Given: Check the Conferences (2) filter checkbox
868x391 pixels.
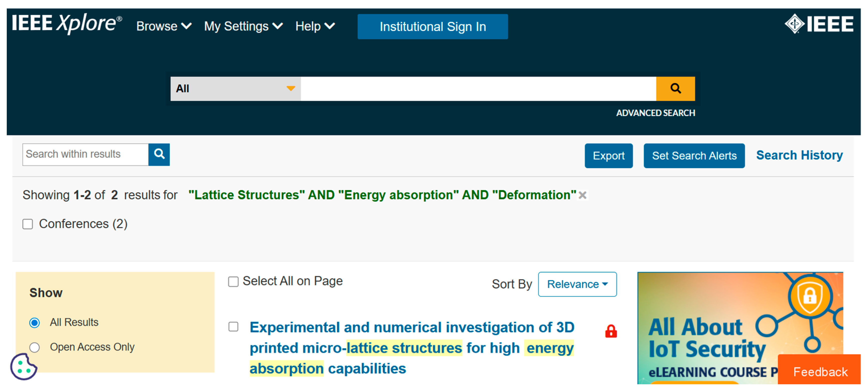Looking at the screenshot, I should pos(28,224).
